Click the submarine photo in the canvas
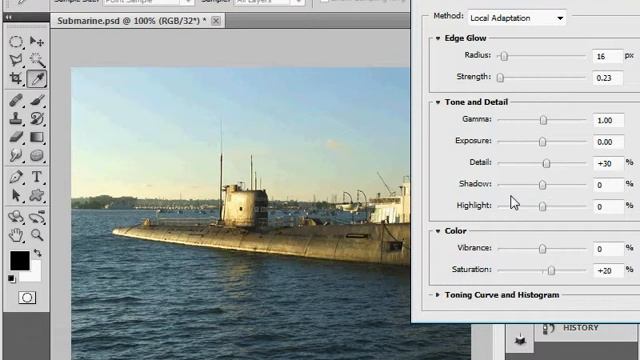The height and width of the screenshot is (360, 640). click(240, 213)
